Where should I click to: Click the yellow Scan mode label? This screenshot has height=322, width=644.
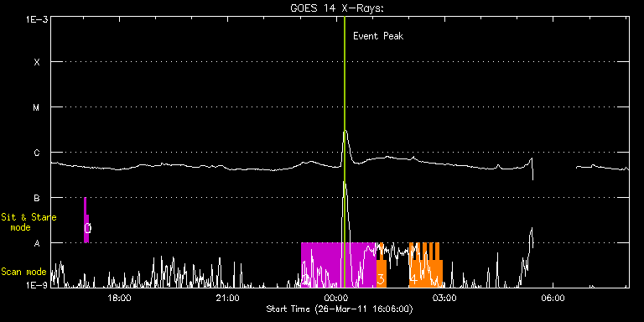(23, 272)
